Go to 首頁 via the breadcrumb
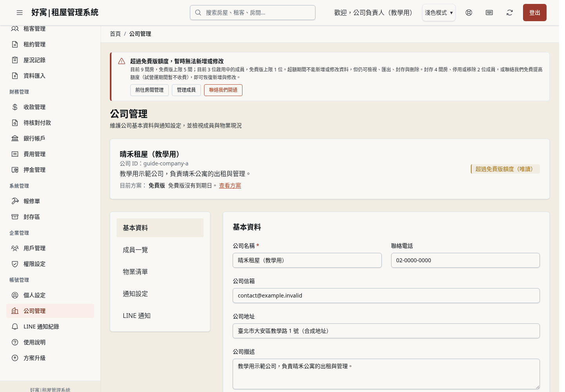The image size is (565, 392). coord(115,34)
